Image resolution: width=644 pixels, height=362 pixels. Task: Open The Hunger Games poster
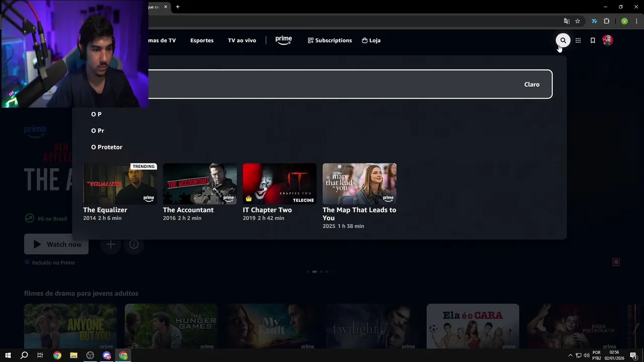click(x=171, y=326)
